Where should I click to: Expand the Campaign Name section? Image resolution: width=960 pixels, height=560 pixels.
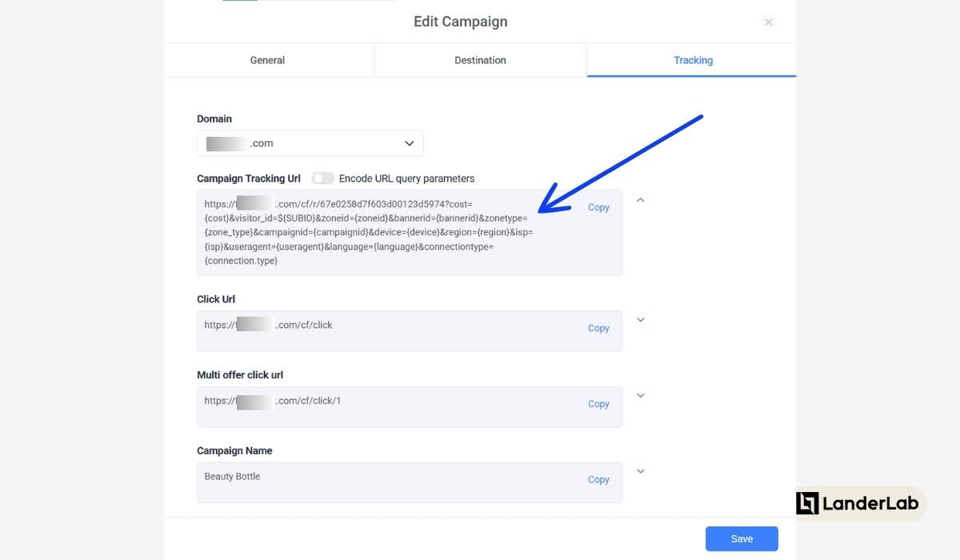pyautogui.click(x=640, y=471)
